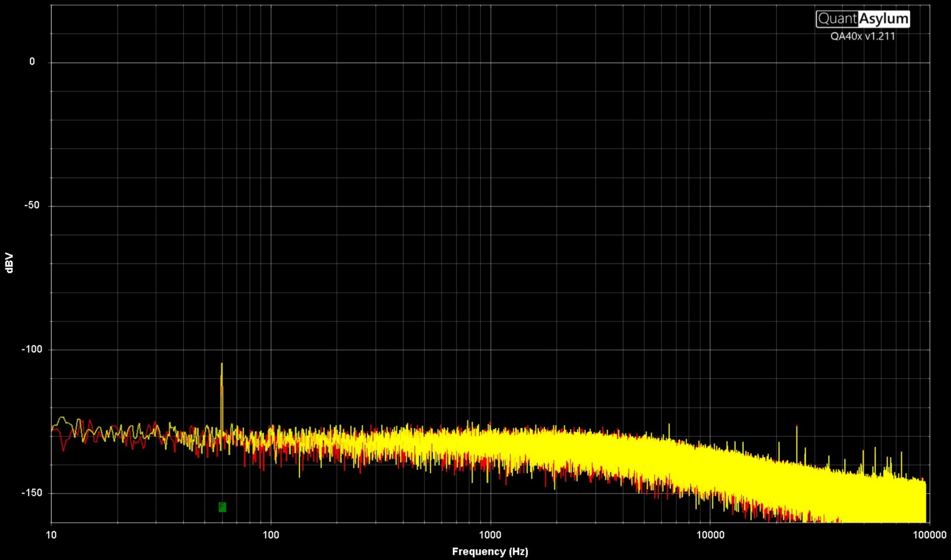Click the Frequency (Hz) axis label
This screenshot has width=951, height=560.
(x=490, y=551)
